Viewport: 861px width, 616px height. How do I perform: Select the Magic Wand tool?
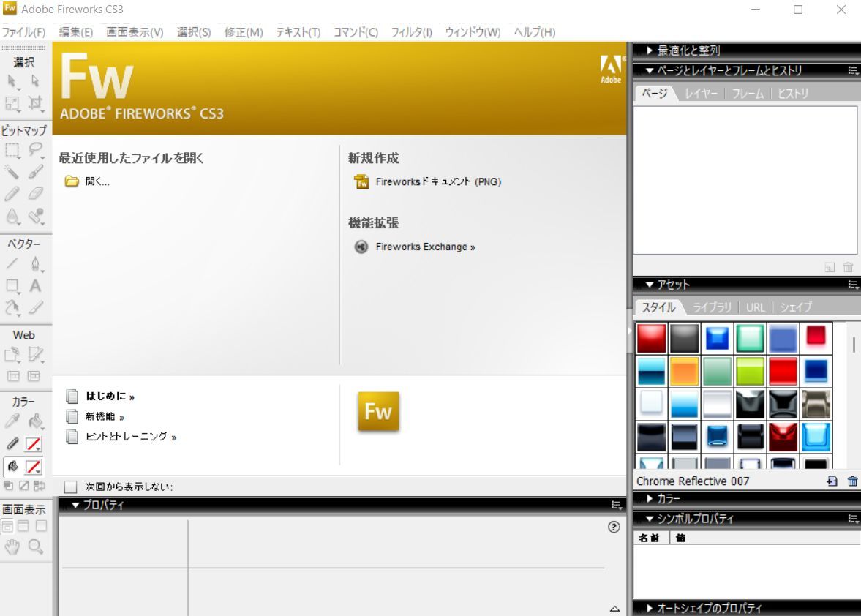12,173
